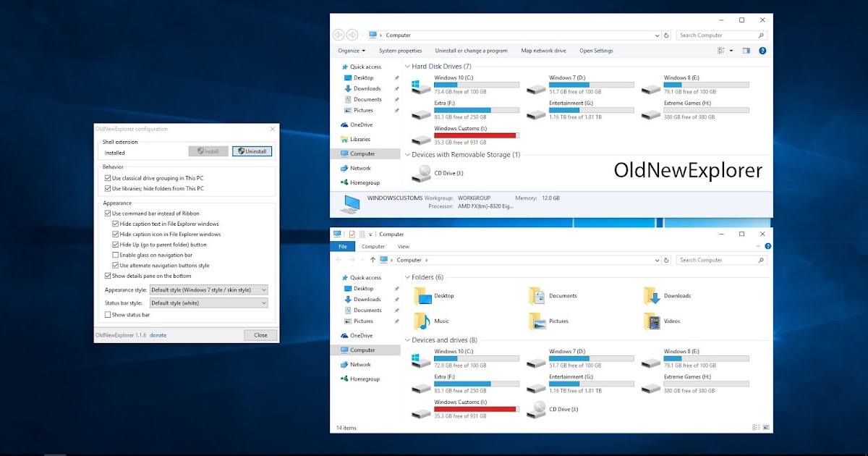This screenshot has height=456, width=868.
Task: Toggle Hide Up (go to parent folder) button
Action: [x=116, y=245]
